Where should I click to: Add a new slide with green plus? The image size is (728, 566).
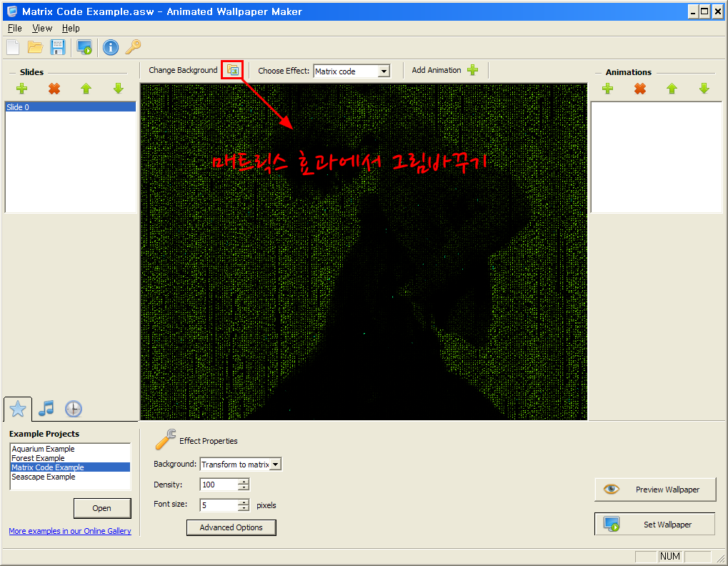[x=22, y=88]
